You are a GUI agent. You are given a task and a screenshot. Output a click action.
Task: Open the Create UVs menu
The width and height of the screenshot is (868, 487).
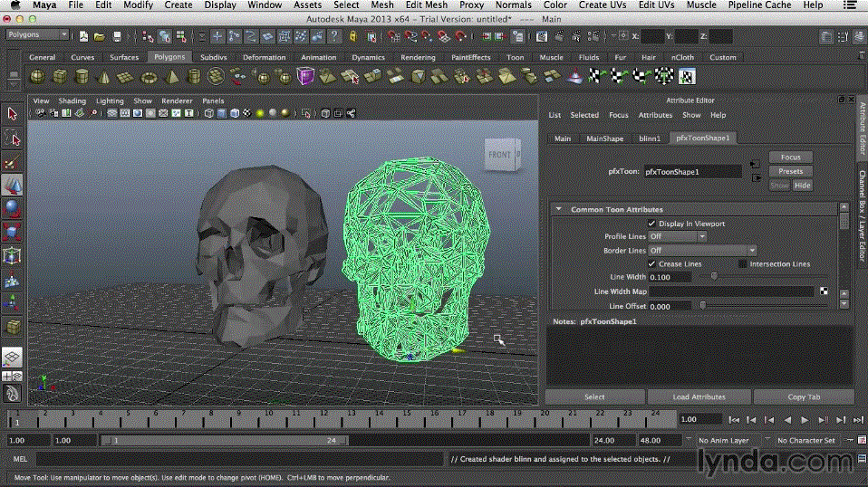tap(603, 5)
